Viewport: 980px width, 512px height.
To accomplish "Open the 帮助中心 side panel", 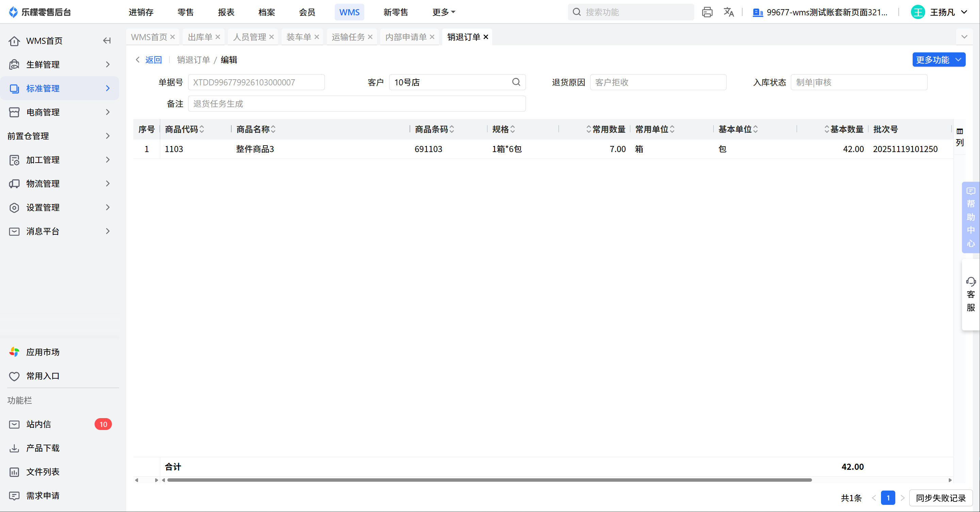I will tap(970, 218).
